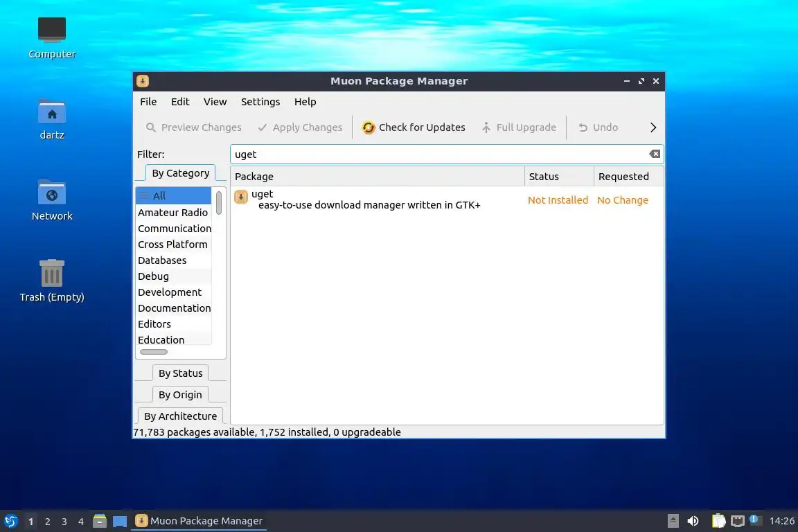Click the update notifier tray icon
This screenshot has width=798, height=532.
click(754, 520)
